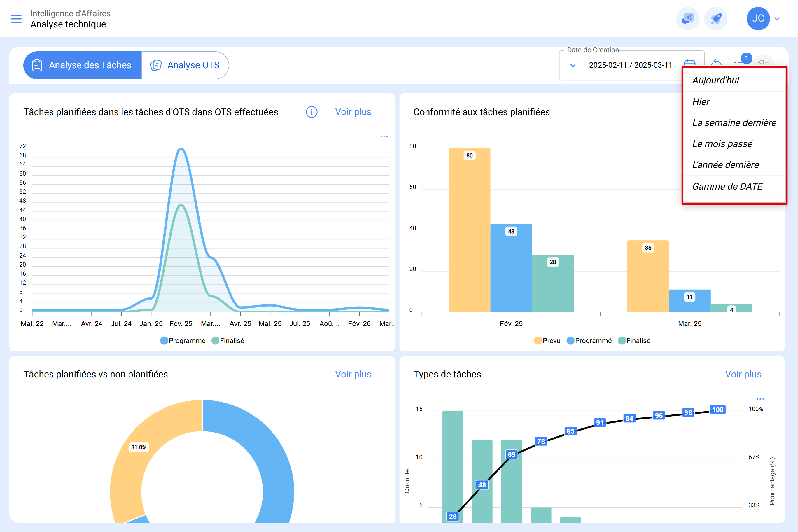Click the Mar. 25 label under Conformité bars
The height and width of the screenshot is (532, 798).
point(690,324)
